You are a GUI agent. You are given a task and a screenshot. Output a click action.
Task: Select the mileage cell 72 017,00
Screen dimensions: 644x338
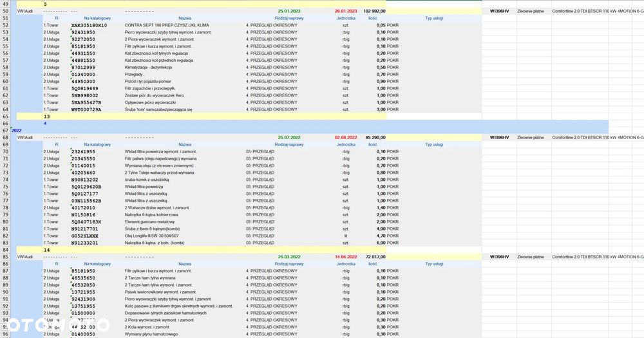375,257
